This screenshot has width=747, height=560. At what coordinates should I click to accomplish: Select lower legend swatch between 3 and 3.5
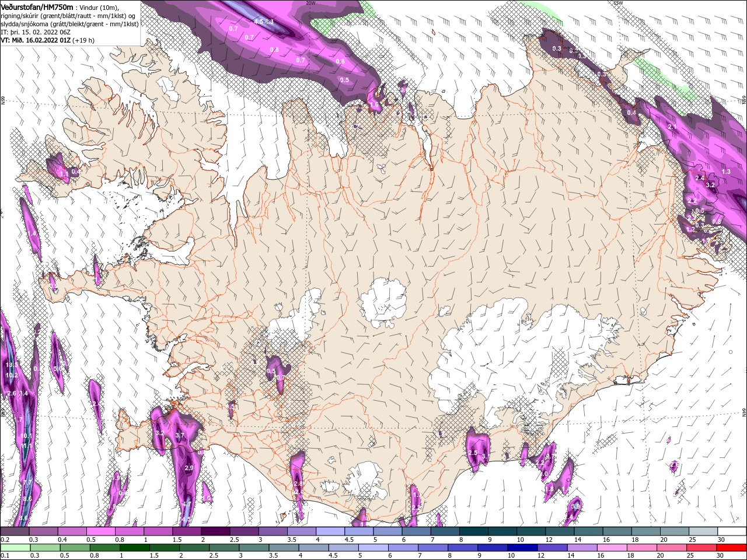[253, 548]
